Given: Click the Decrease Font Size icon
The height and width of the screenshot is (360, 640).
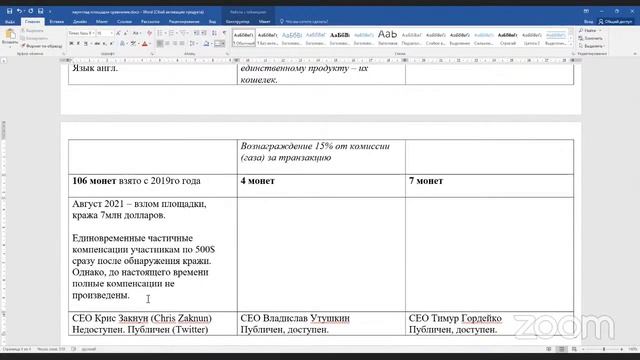Looking at the screenshot, I should click(x=125, y=33).
